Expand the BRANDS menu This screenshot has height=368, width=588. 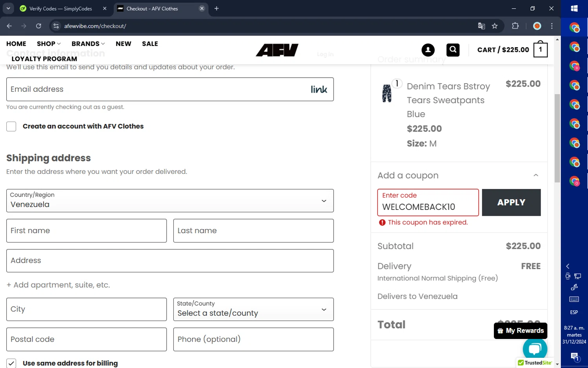(x=88, y=44)
